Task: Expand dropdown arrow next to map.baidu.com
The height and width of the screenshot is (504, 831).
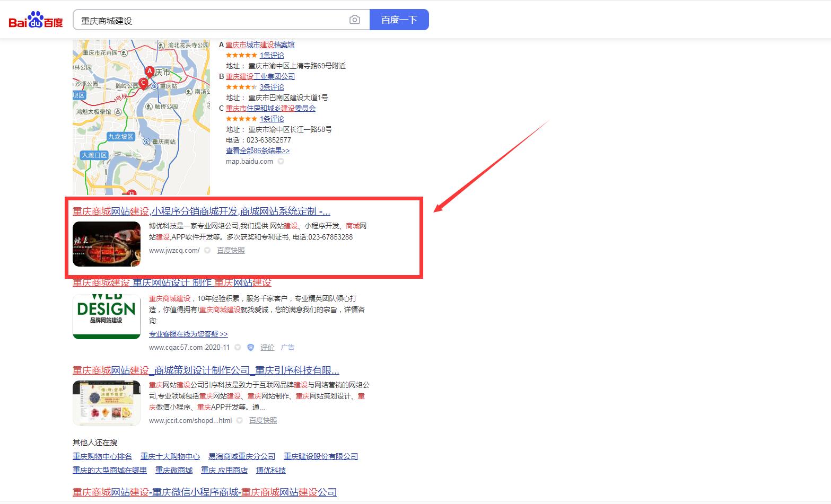Action: click(281, 162)
